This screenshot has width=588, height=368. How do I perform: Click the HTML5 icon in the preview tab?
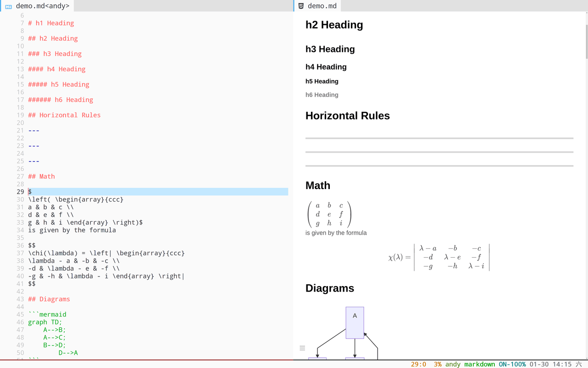tap(301, 6)
